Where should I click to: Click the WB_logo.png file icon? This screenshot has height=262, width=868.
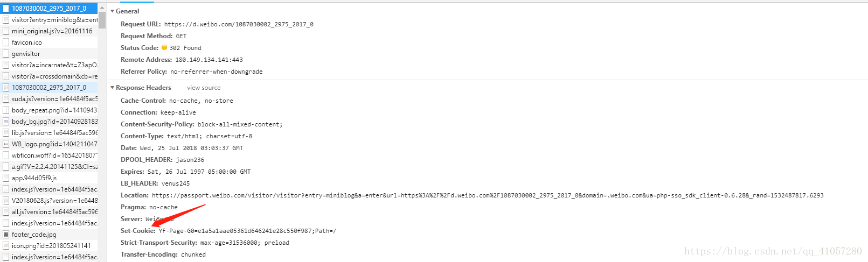click(6, 144)
